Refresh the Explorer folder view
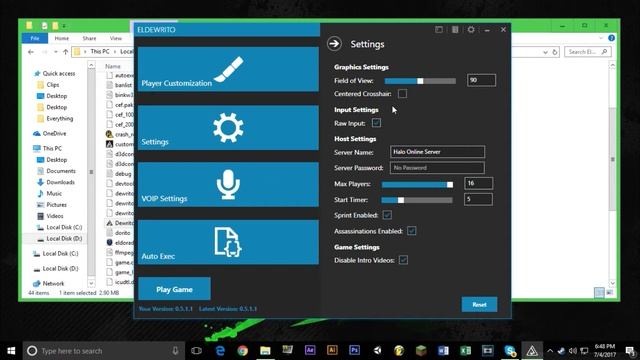 pos(555,52)
